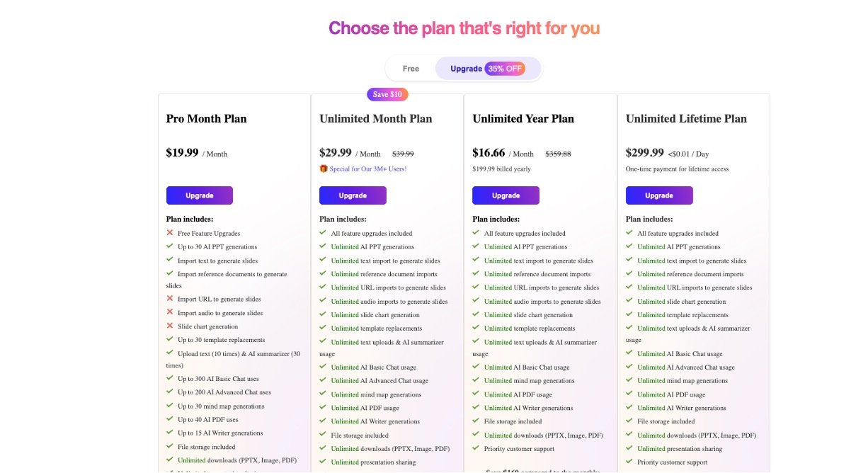Open Special for Our 3M+ Users link
The height and width of the screenshot is (473, 868).
368,169
